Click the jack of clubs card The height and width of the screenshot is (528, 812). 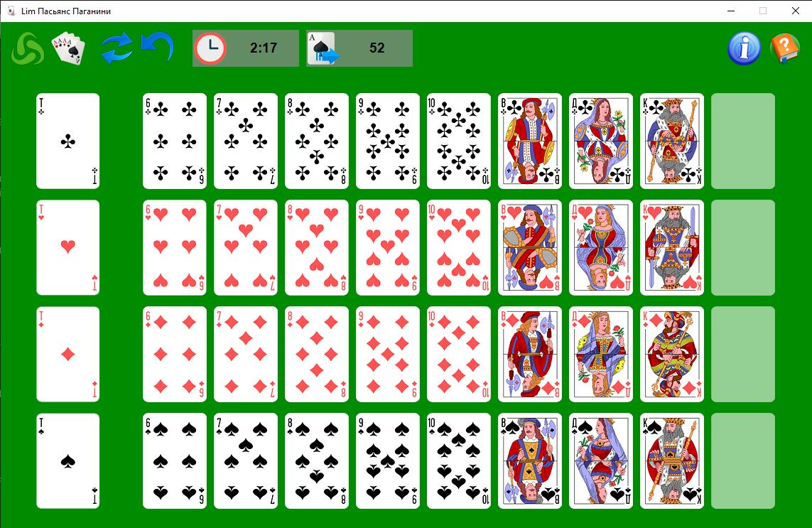click(x=530, y=141)
